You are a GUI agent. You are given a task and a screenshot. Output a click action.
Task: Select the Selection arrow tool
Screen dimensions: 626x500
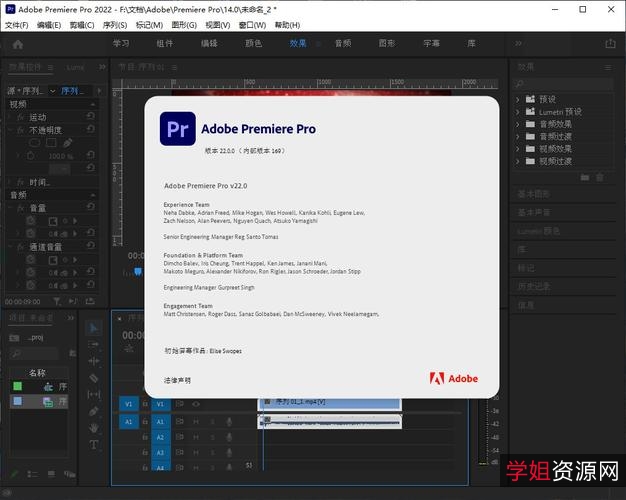[x=94, y=328]
